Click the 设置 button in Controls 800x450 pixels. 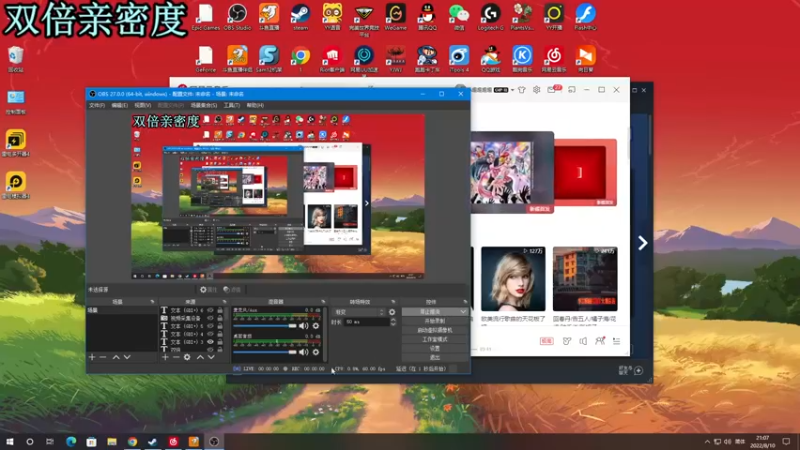pos(435,348)
